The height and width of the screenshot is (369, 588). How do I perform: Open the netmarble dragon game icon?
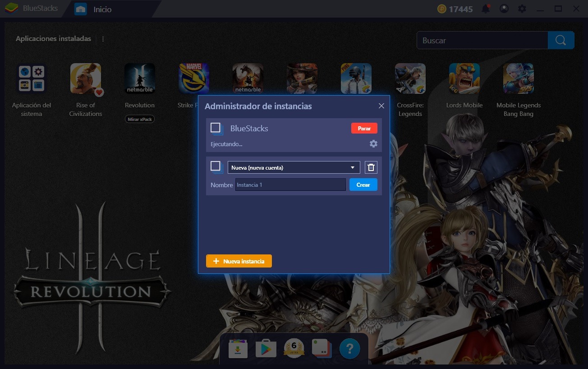[248, 78]
